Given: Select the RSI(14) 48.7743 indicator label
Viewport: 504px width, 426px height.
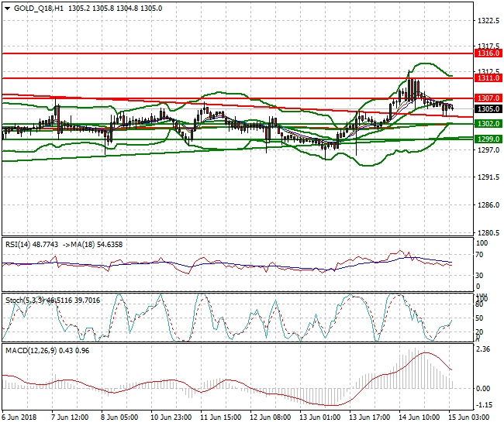Looking at the screenshot, I should pos(32,245).
